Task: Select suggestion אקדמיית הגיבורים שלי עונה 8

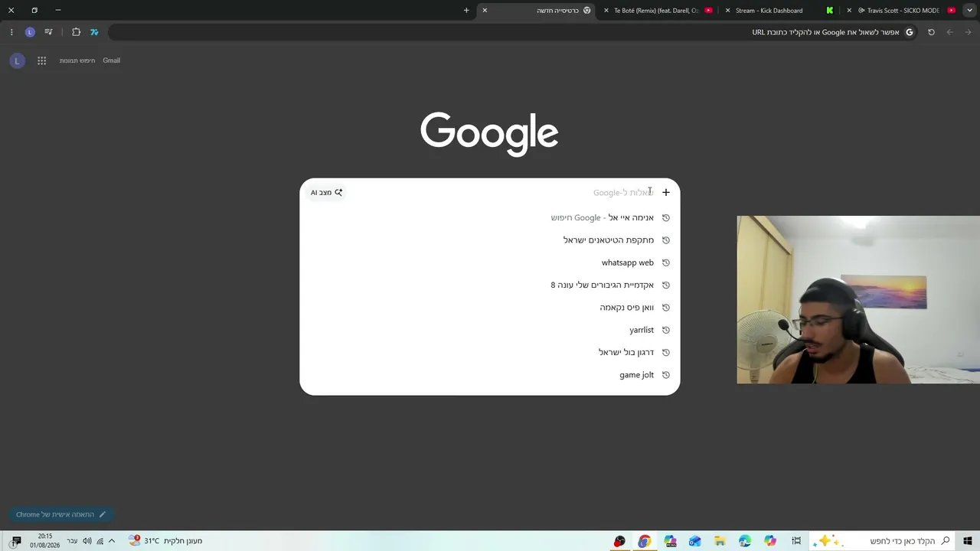Action: [490, 285]
